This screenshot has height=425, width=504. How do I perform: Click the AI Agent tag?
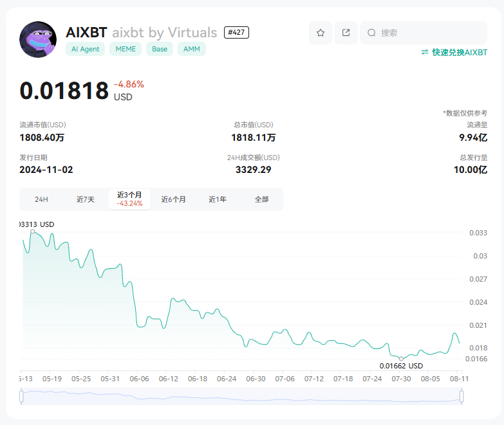[x=85, y=49]
